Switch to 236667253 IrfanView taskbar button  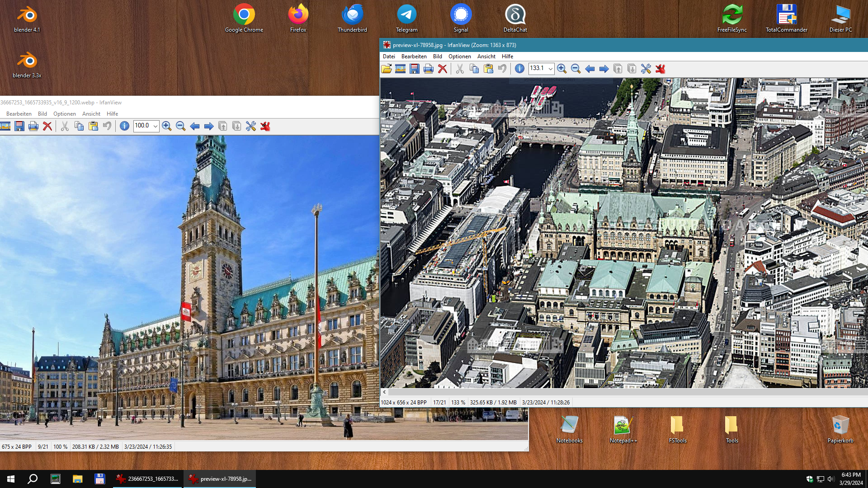147,479
